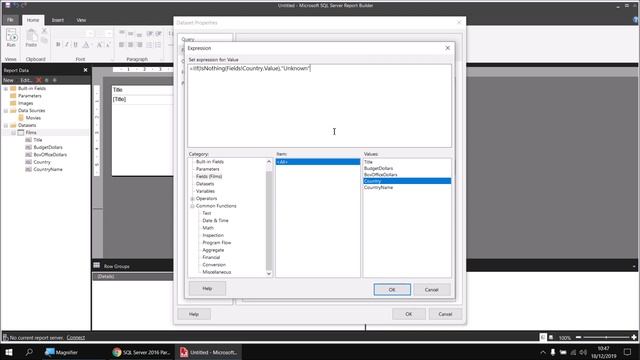Switch to the View ribbon tab
640x360 pixels.
81,20
